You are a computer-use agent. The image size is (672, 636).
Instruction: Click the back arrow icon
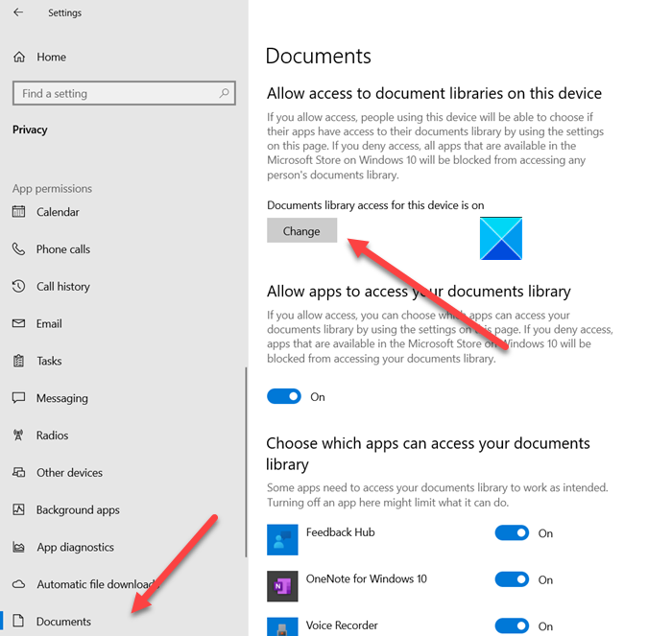(18, 12)
